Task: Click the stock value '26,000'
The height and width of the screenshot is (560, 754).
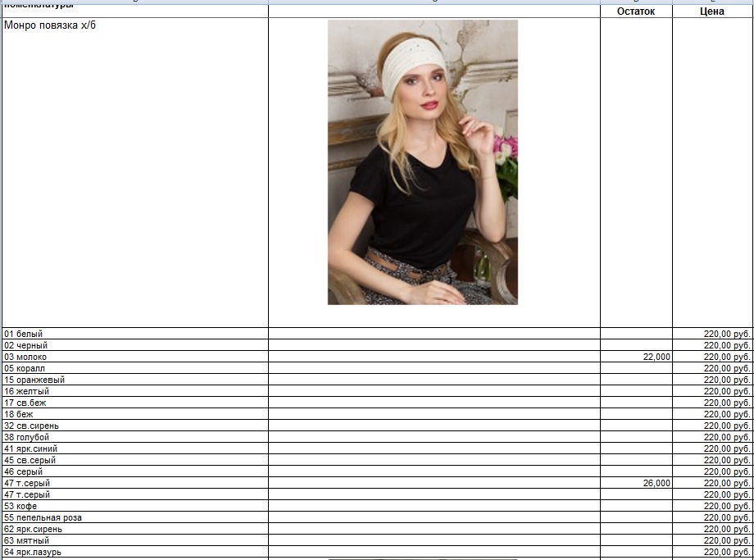Action: 656,483
